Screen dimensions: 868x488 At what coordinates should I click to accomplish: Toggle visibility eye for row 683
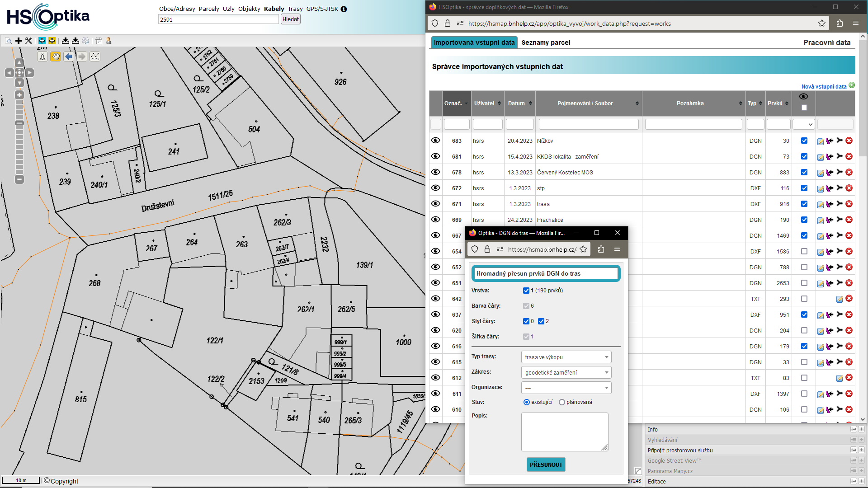pos(435,141)
